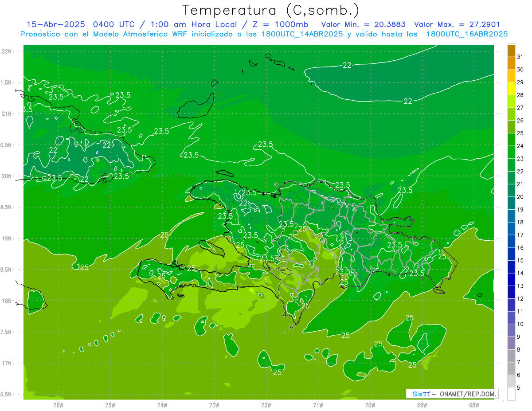The width and height of the screenshot is (532, 411).
Task: Click the legend scale value "28"
Action: pyautogui.click(x=520, y=95)
